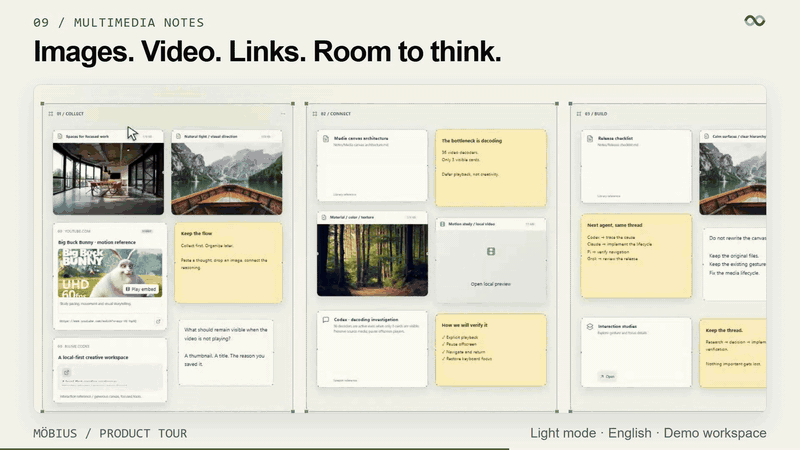Click the Demo workspace label in footer
800x450 pixels.
tap(715, 433)
